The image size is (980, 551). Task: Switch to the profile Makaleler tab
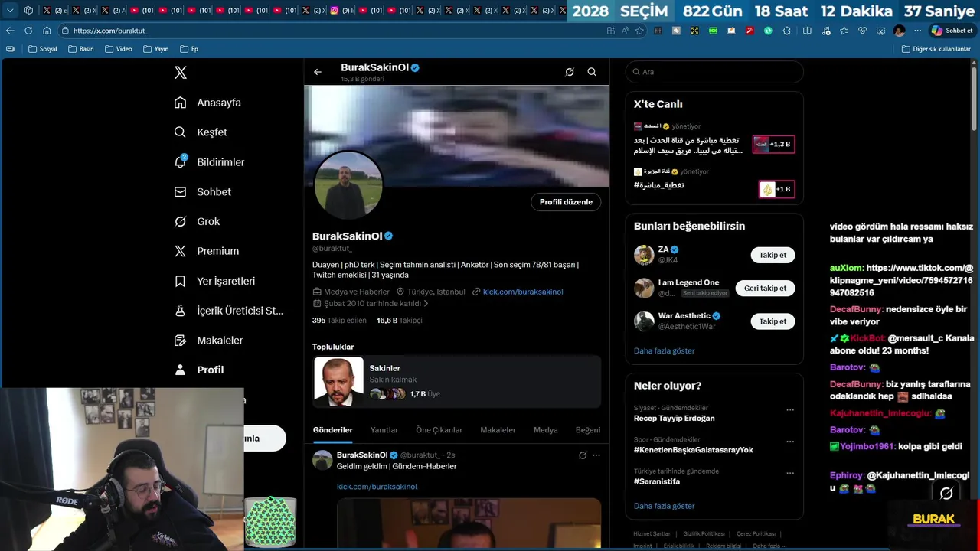point(498,430)
